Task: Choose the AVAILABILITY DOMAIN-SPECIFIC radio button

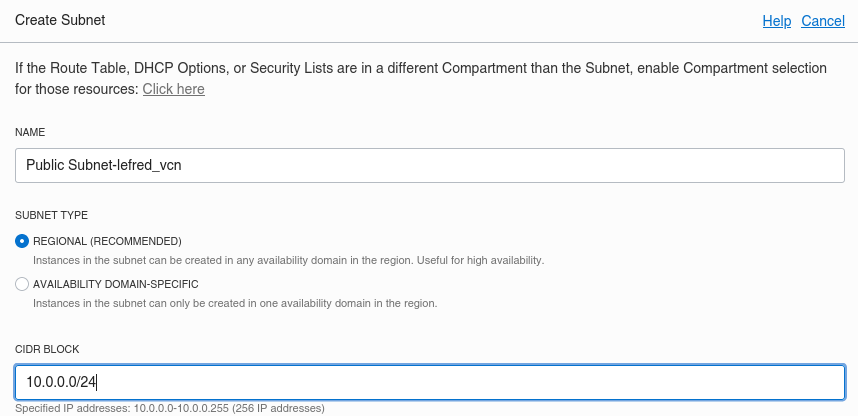Action: point(22,284)
